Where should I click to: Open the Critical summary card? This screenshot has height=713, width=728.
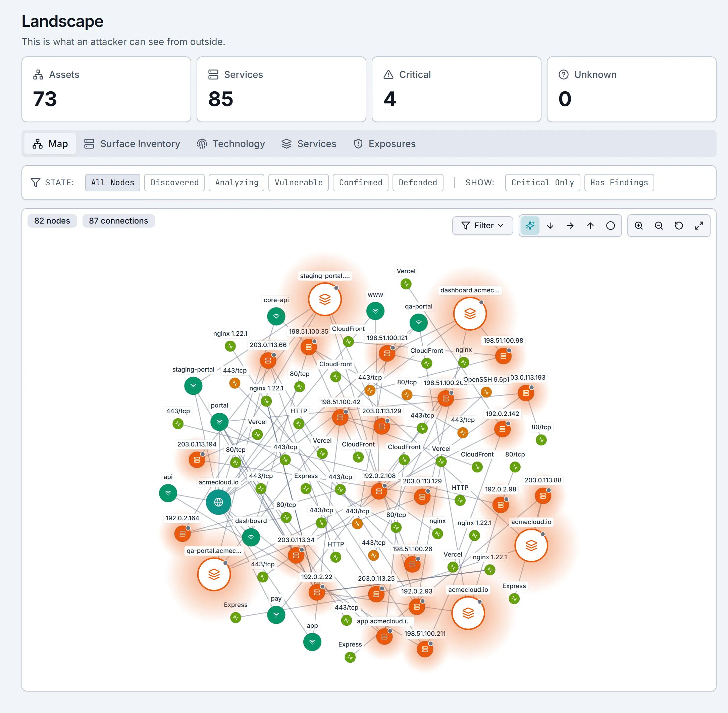pyautogui.click(x=456, y=89)
